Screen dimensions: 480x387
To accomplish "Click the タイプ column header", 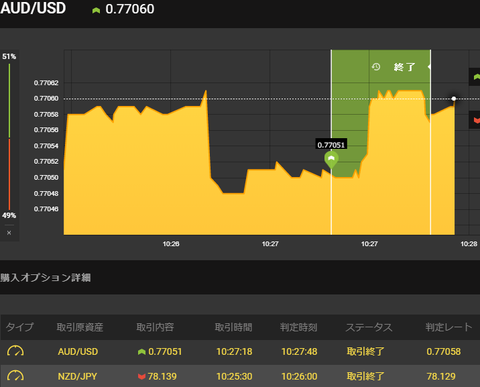I will tap(20, 327).
